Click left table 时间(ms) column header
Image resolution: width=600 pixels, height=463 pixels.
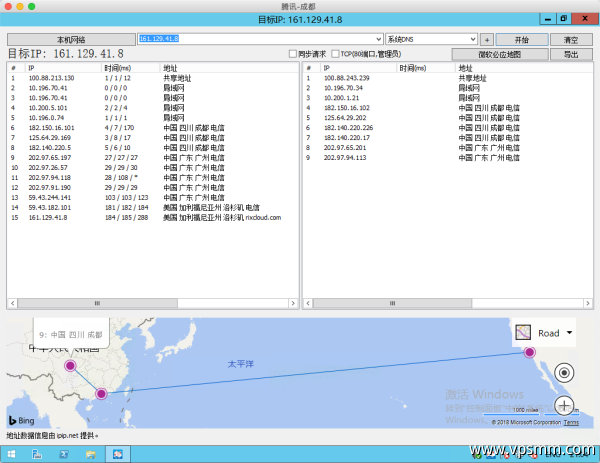click(x=130, y=68)
